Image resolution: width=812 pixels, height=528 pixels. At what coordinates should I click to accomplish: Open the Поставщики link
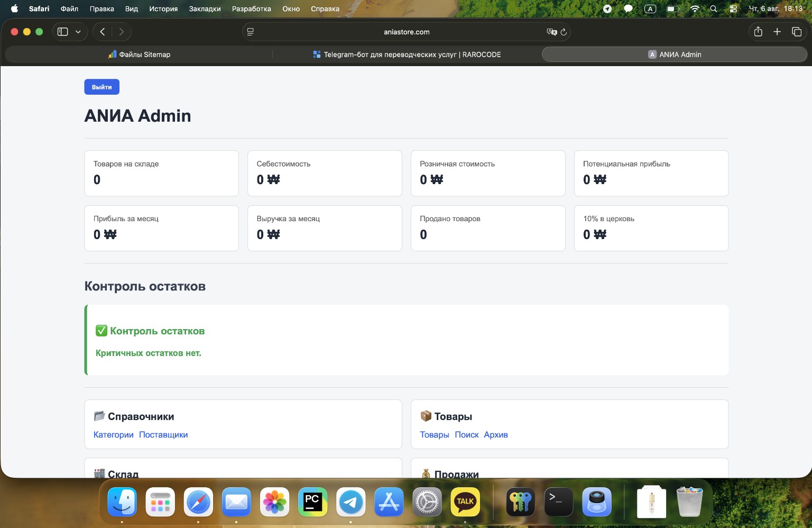pos(163,435)
